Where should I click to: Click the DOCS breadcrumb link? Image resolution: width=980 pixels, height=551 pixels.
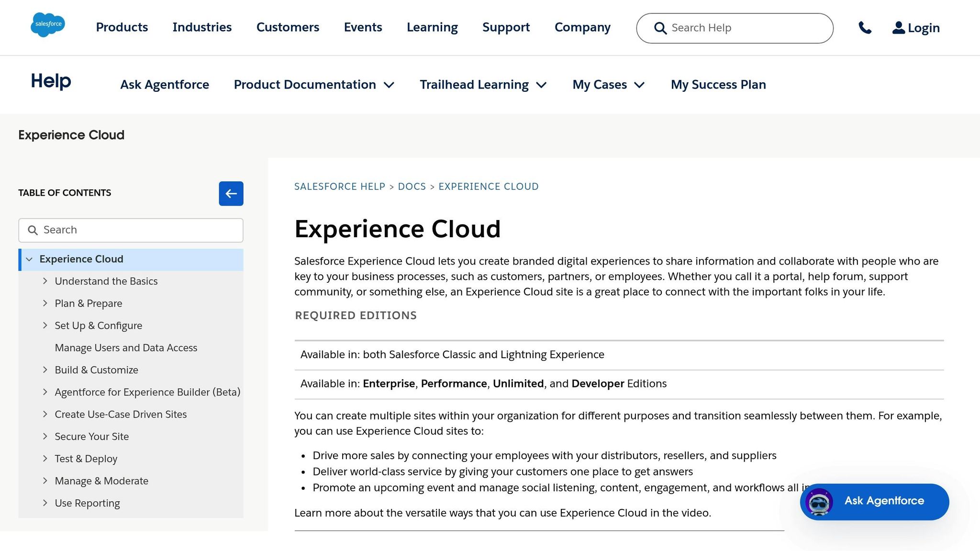pyautogui.click(x=412, y=187)
